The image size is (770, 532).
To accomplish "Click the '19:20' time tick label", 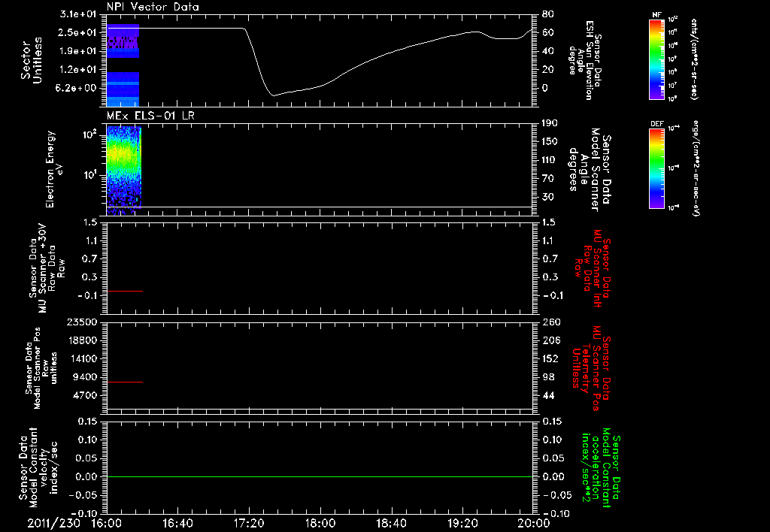I will pos(462,523).
